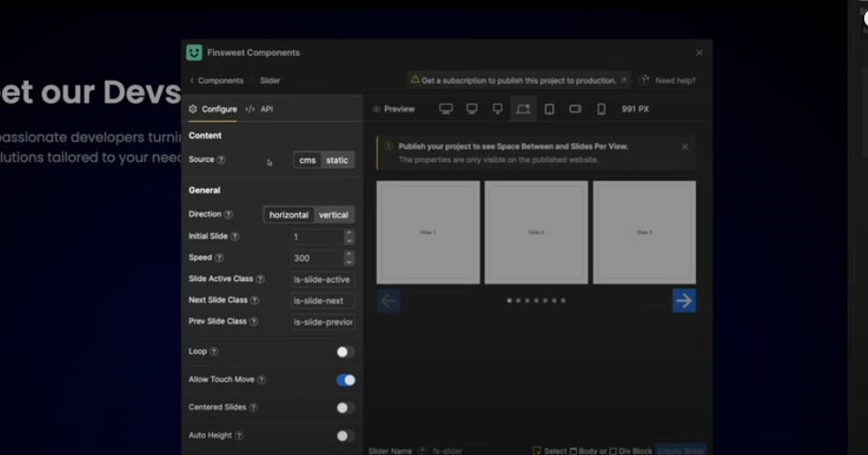Screen dimensions: 868x455
Task: Click the Slide 2 preview thumbnail
Action: point(536,233)
